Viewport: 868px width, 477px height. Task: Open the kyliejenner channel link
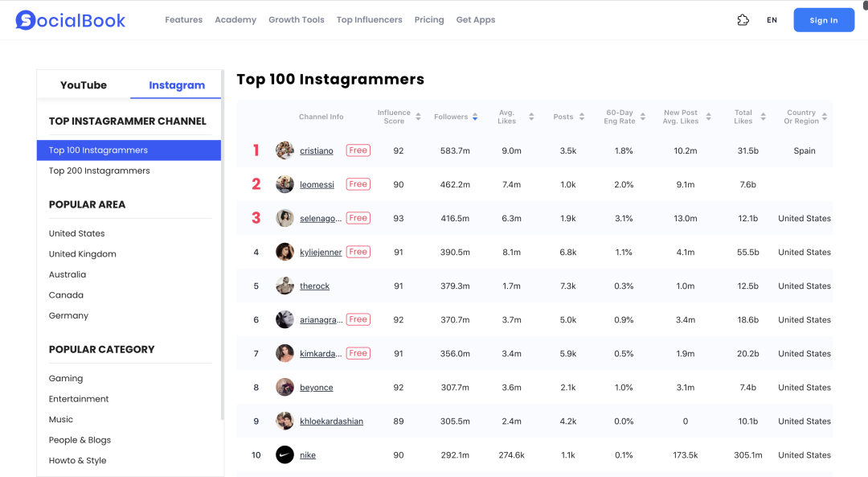[321, 252]
